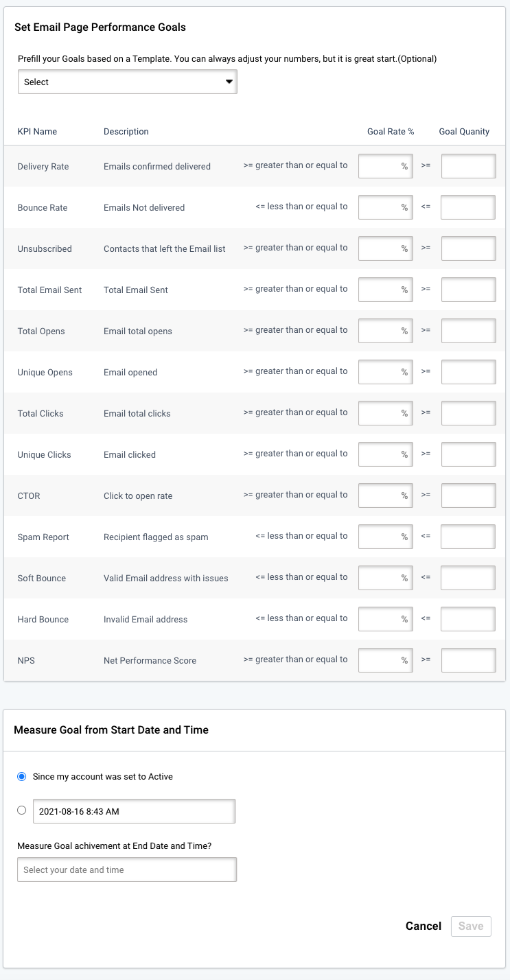The width and height of the screenshot is (510, 980).
Task: Click the Unique Clicks goal quantity input
Action: [x=468, y=454]
